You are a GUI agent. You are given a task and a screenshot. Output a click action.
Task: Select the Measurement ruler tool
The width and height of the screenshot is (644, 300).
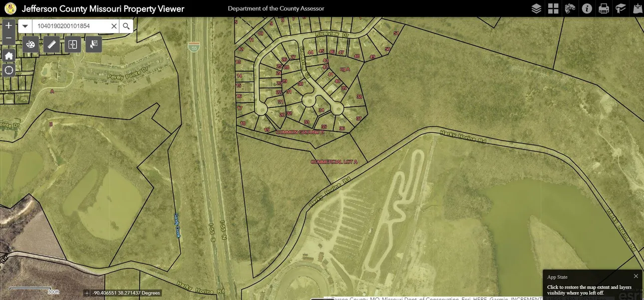pyautogui.click(x=51, y=44)
